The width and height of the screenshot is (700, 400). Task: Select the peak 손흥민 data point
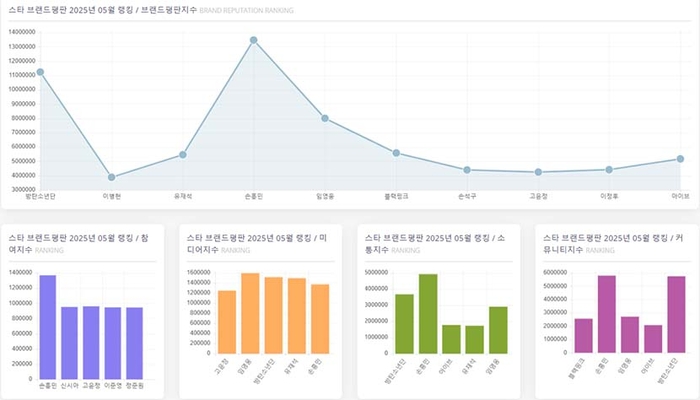[254, 40]
